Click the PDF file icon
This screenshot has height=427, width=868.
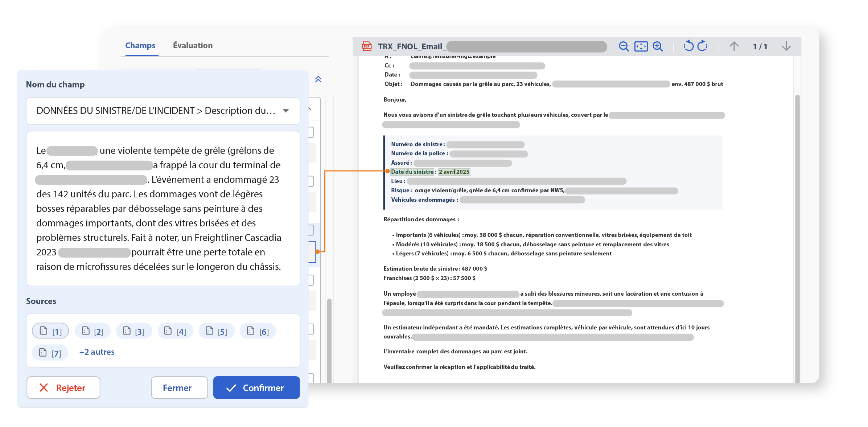point(367,46)
